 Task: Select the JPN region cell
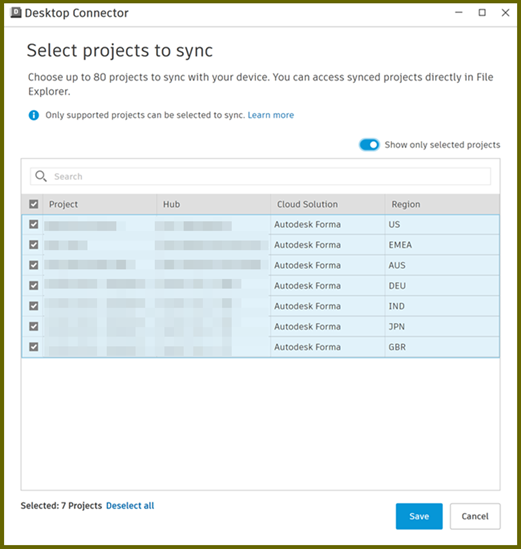(x=442, y=326)
